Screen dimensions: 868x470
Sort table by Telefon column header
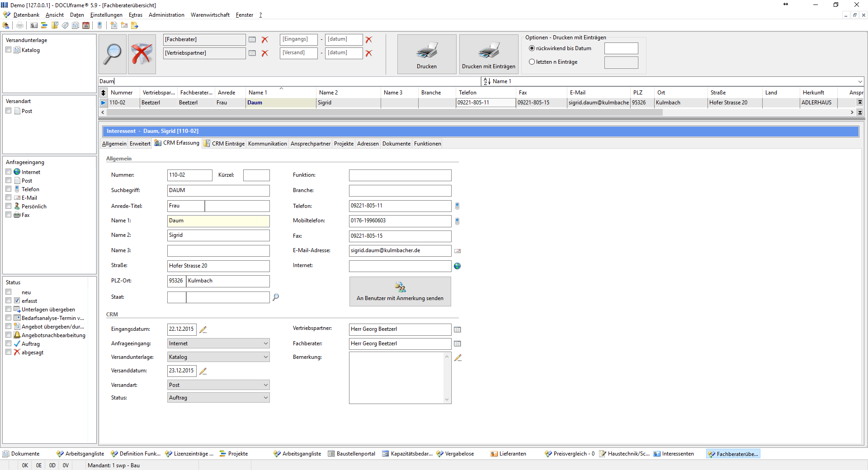[486, 93]
